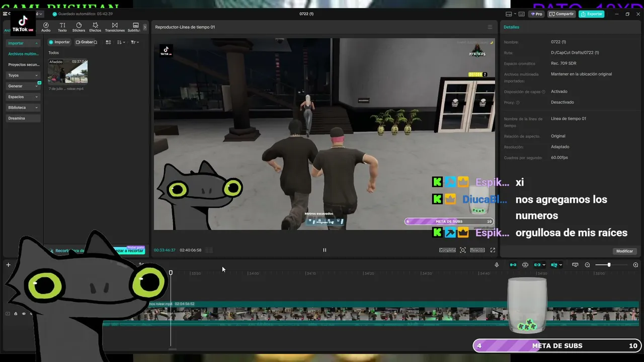Image resolution: width=644 pixels, height=362 pixels.
Task: Adjust the timeline zoom slider handle
Action: coord(609,265)
